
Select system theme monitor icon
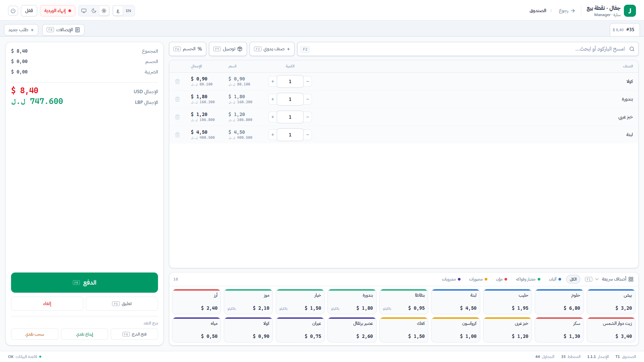[84, 11]
